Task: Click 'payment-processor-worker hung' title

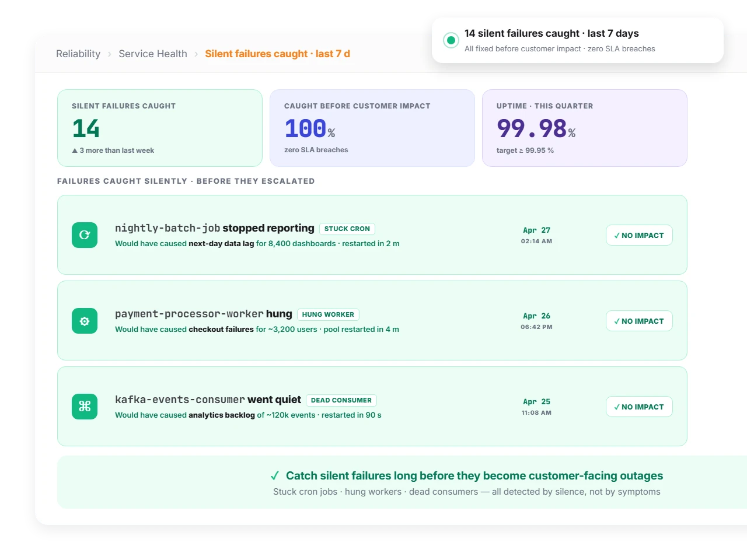Action: (x=204, y=314)
